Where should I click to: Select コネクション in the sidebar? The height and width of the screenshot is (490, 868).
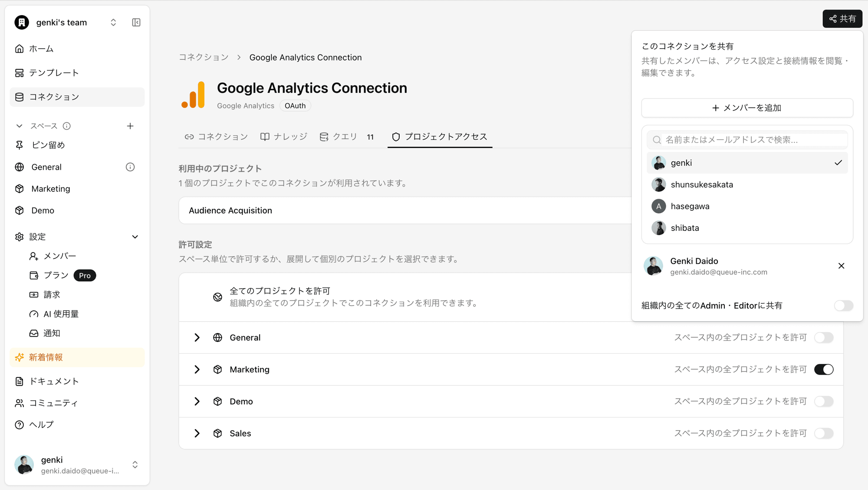[x=77, y=97]
